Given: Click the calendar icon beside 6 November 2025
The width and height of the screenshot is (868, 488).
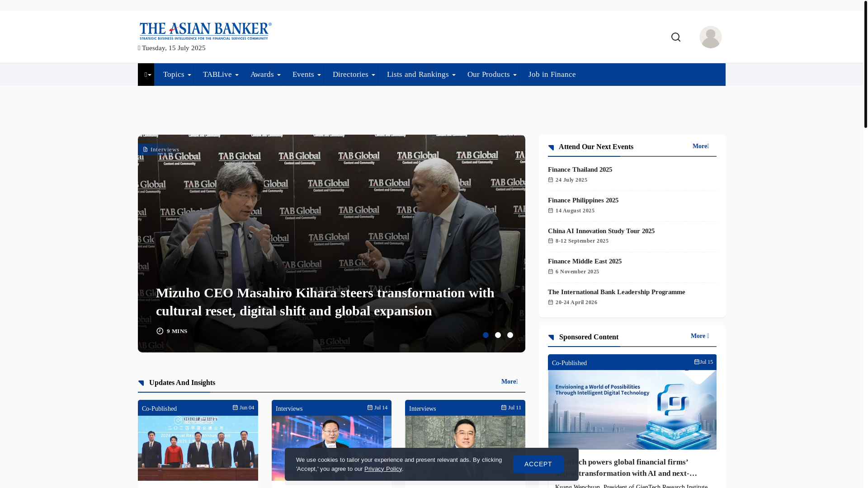Looking at the screenshot, I should [x=551, y=272].
